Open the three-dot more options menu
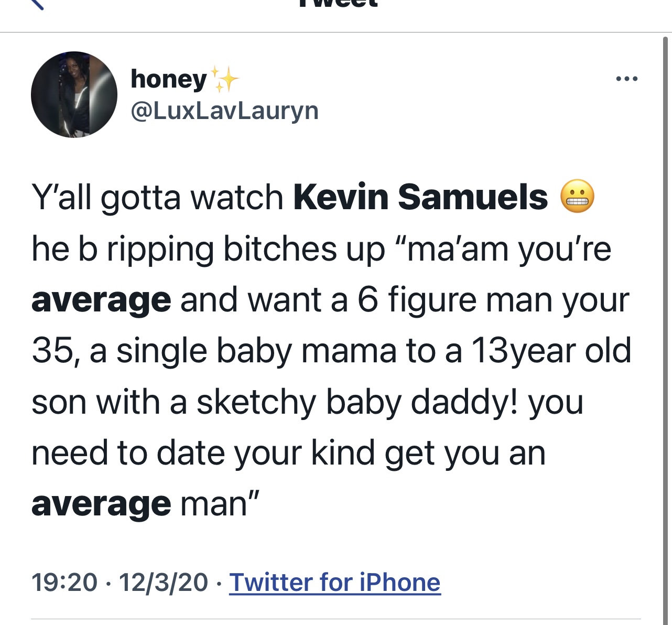This screenshot has width=672, height=625. (626, 79)
